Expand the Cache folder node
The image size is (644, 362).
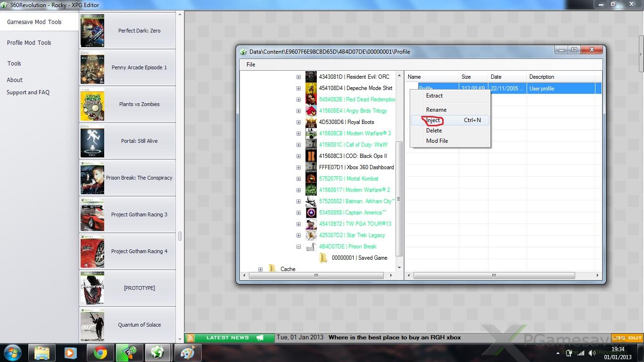pyautogui.click(x=260, y=269)
